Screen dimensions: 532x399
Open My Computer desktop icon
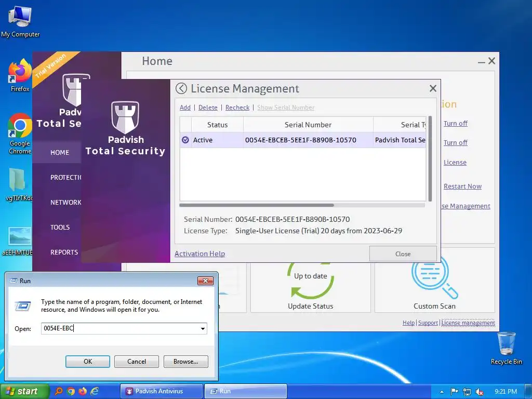point(20,22)
